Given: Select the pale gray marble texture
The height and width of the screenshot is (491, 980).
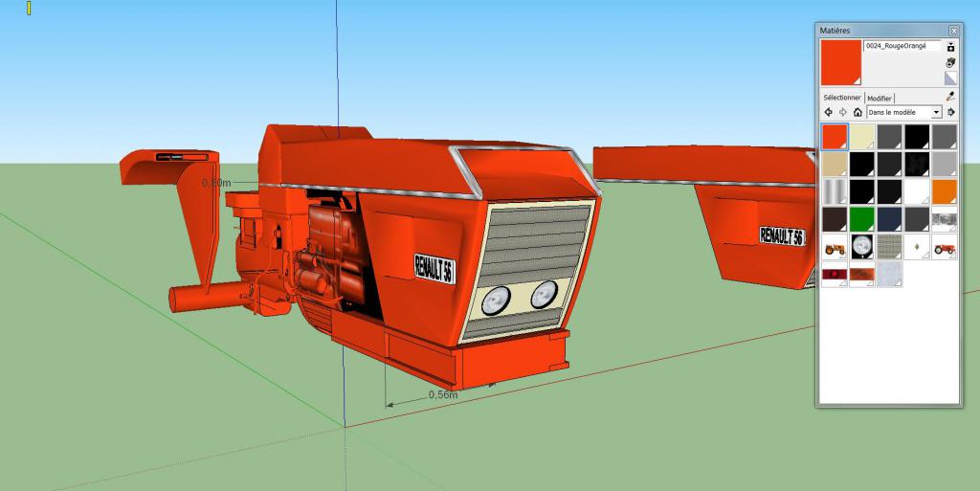Looking at the screenshot, I should pos(889,275).
